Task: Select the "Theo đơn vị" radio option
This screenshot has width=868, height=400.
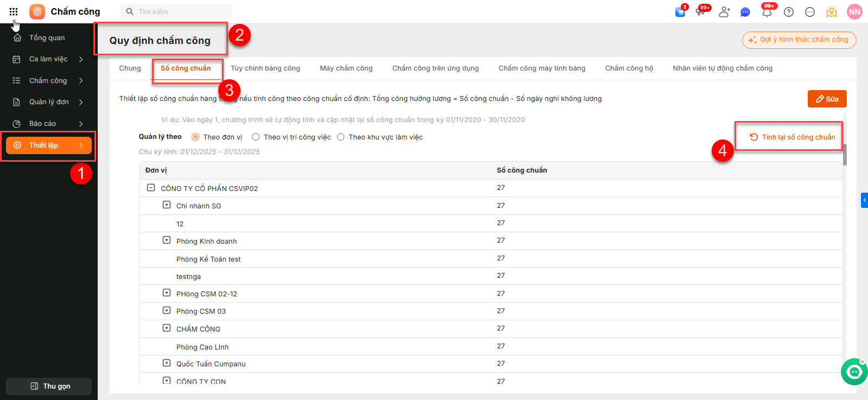Action: coord(195,137)
